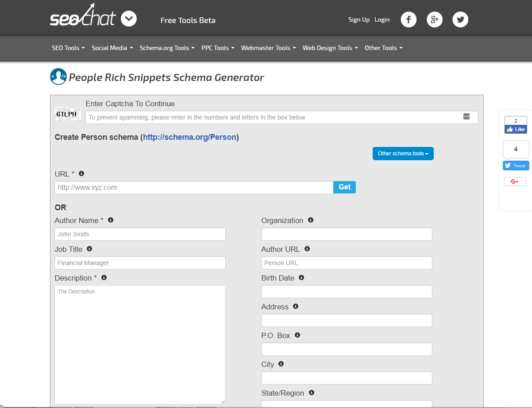Expand the Web Design Tools menu
This screenshot has height=408, width=532.
[x=330, y=48]
